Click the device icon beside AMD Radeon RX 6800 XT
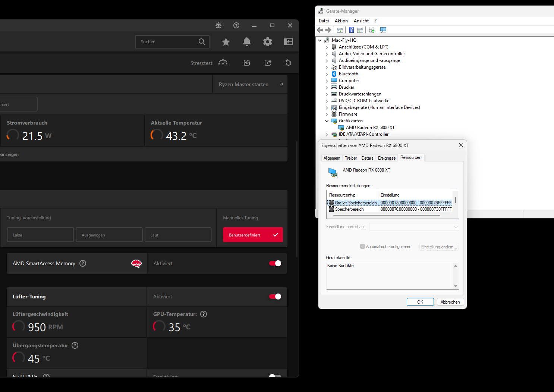This screenshot has width=554, height=392. [341, 128]
